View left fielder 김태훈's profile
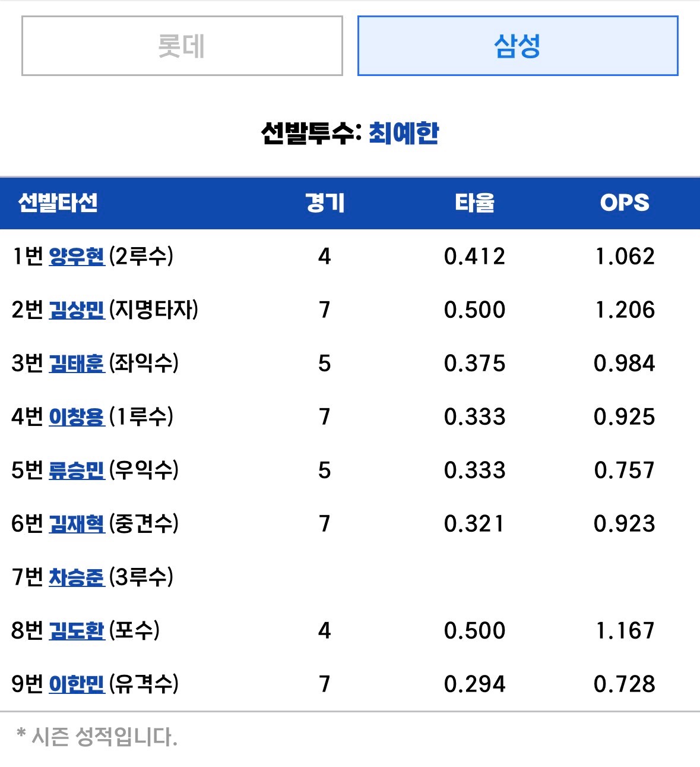Image resolution: width=700 pixels, height=767 pixels. click(77, 364)
